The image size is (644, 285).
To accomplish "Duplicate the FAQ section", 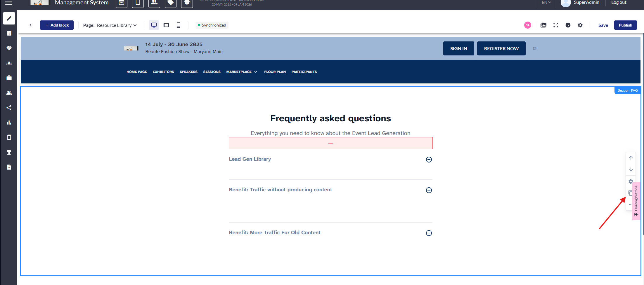I will point(630,193).
